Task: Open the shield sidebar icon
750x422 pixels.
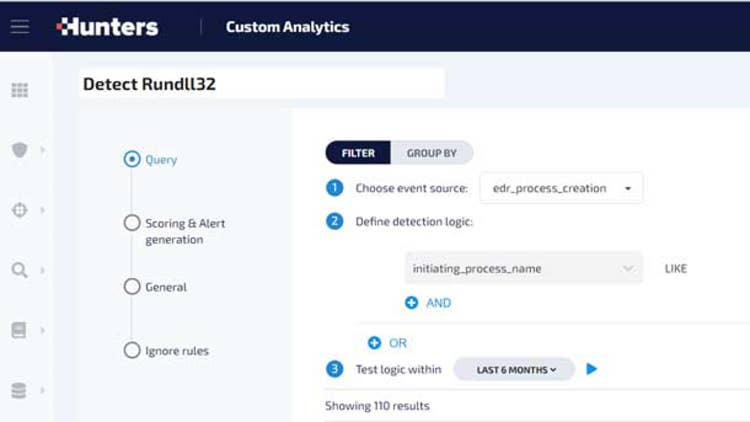Action: click(19, 150)
